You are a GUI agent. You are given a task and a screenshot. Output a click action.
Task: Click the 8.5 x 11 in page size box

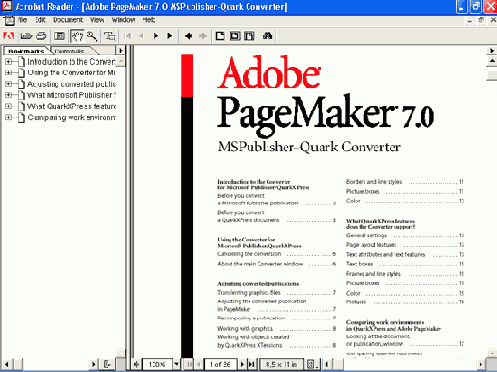tap(281, 364)
